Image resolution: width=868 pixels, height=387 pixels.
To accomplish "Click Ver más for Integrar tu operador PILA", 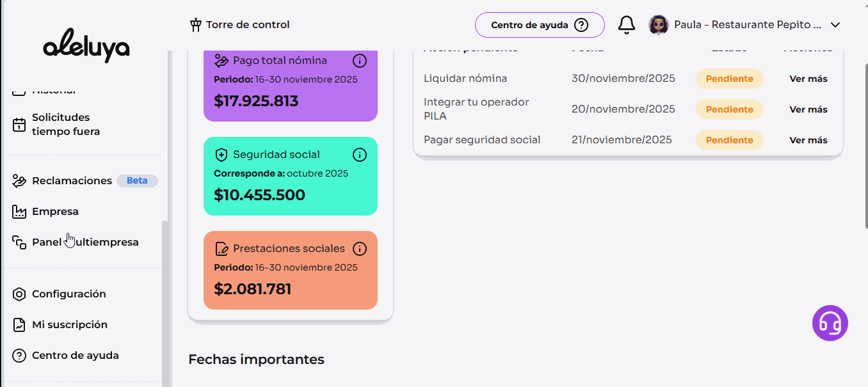I will point(808,110).
